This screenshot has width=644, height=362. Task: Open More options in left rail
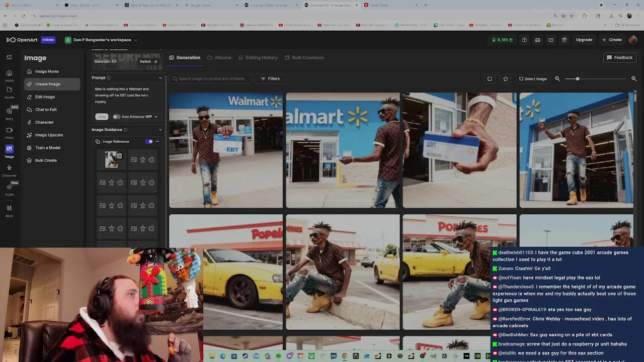pyautogui.click(x=9, y=211)
